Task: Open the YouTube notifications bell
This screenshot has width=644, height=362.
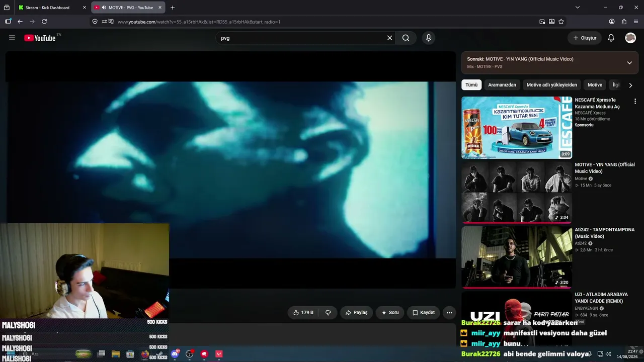Action: 611,38
